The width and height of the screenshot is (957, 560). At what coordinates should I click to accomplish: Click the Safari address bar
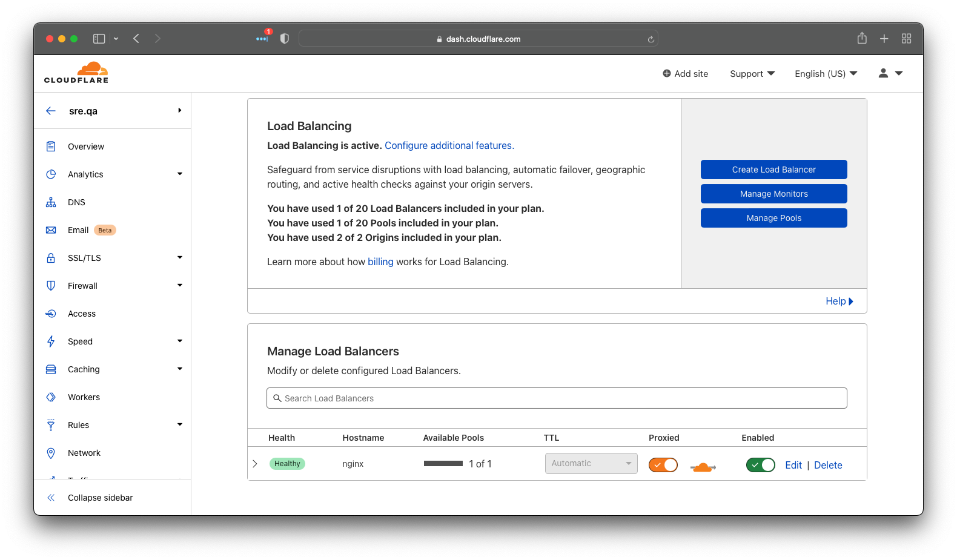coord(478,39)
